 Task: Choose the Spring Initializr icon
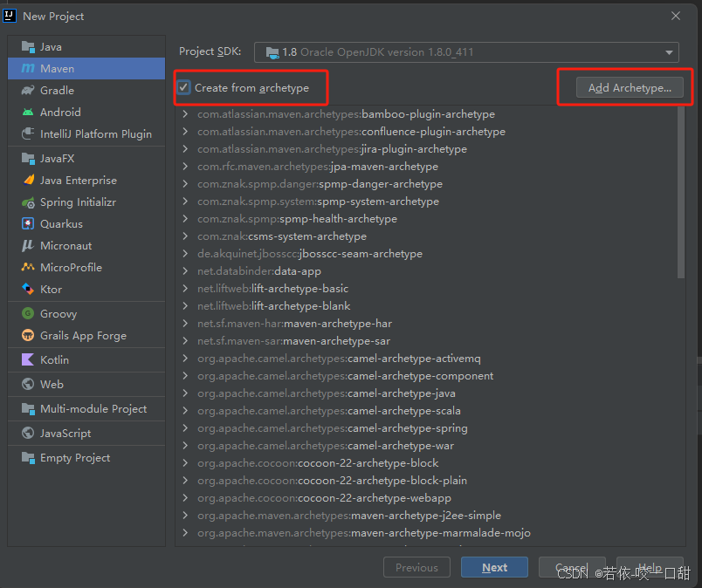tap(28, 202)
